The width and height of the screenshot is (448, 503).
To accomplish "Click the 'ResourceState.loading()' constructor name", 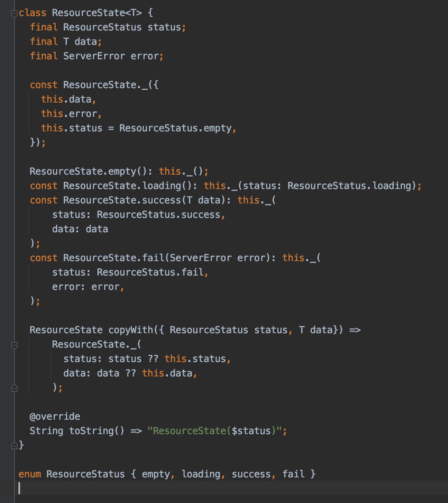I will pos(128,186).
